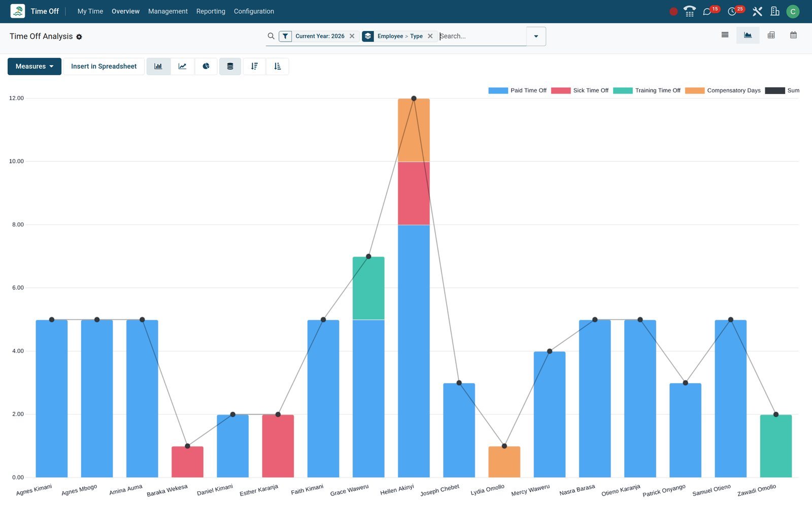Click Daniel Kimani's blue bar
The height and width of the screenshot is (508, 812).
tap(233, 446)
